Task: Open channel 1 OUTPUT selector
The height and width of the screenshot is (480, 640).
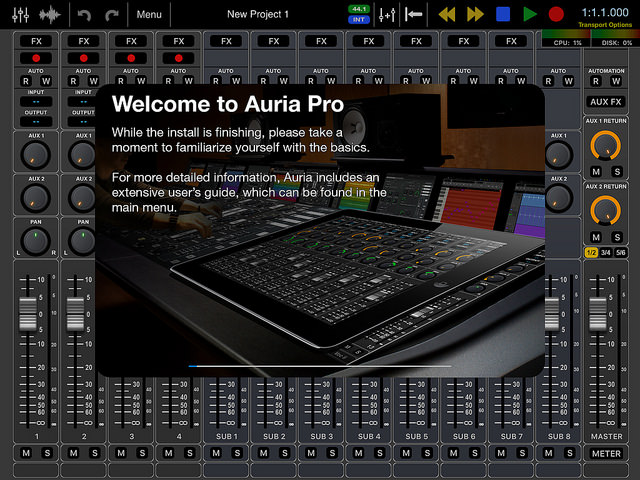Action: [x=36, y=121]
